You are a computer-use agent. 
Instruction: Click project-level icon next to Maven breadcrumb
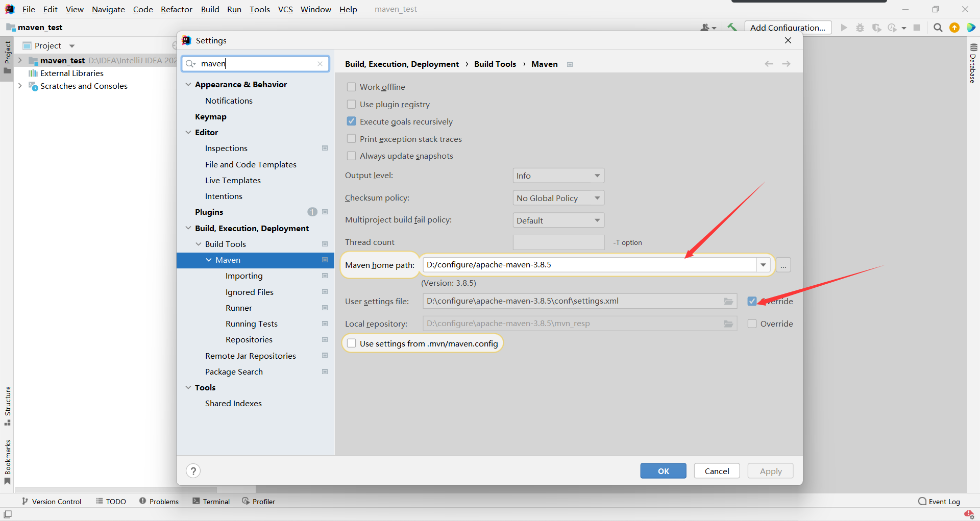pyautogui.click(x=570, y=64)
